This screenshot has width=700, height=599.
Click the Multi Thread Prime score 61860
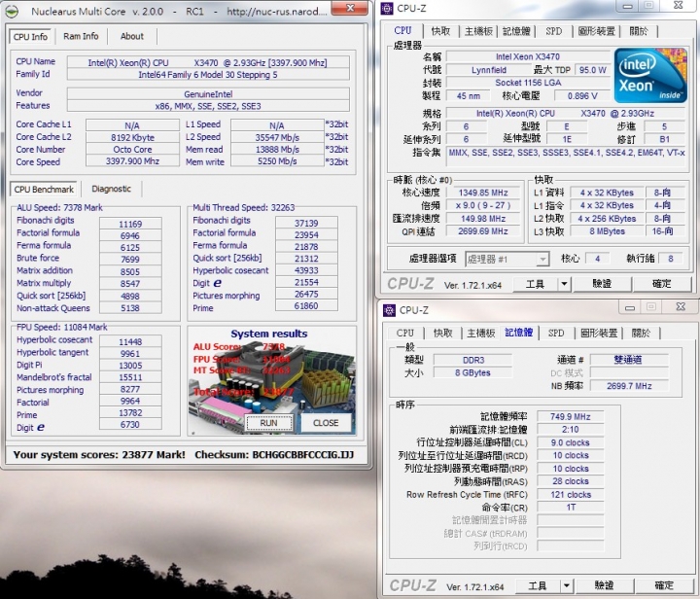coord(306,306)
